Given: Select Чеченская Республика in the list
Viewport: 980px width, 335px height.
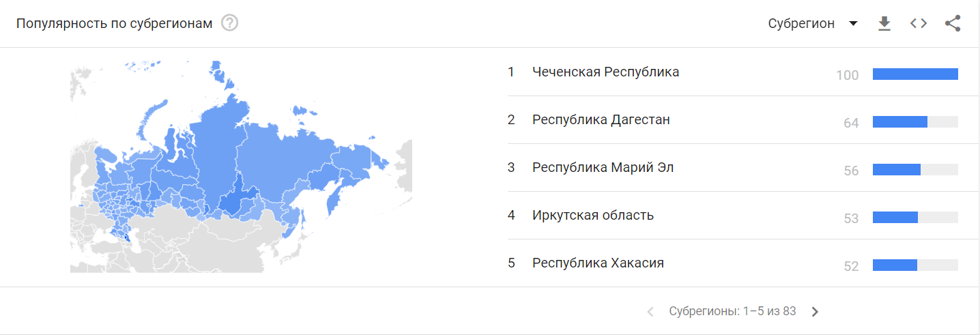Looking at the screenshot, I should [x=605, y=72].
